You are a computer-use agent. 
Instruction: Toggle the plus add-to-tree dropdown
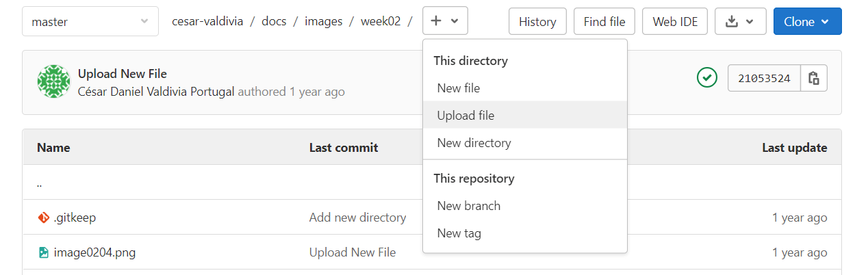coord(445,22)
